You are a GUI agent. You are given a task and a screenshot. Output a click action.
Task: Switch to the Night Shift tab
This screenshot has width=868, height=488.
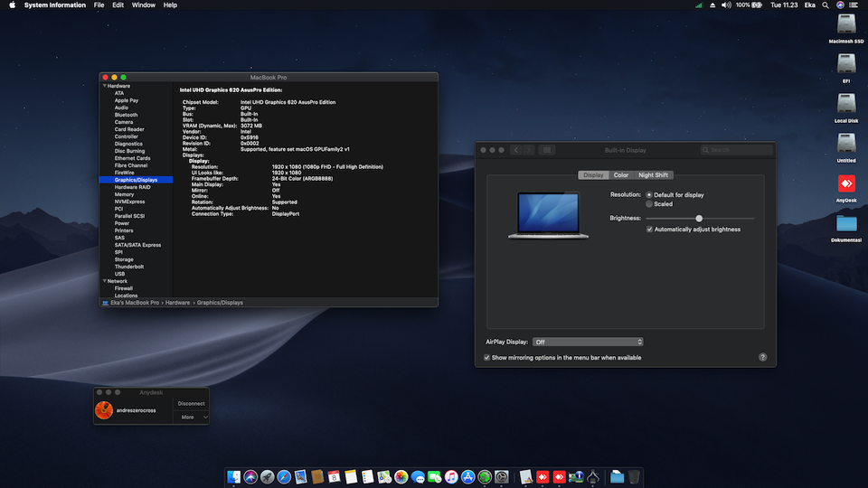click(654, 175)
